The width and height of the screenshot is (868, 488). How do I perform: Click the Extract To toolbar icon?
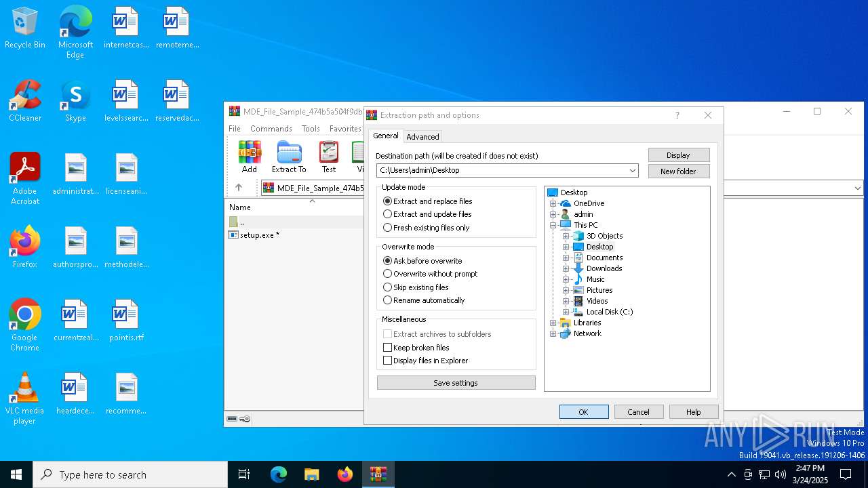click(x=289, y=157)
